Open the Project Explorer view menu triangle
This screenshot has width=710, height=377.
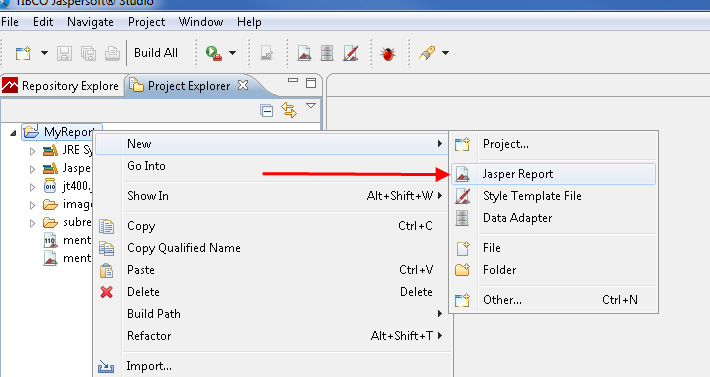click(x=311, y=105)
